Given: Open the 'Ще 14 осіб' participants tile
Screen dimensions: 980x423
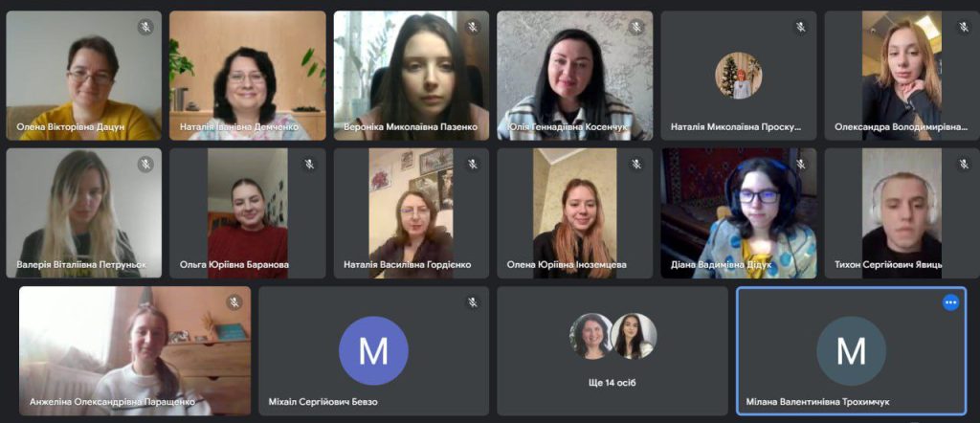Looking at the screenshot, I should click(612, 351).
